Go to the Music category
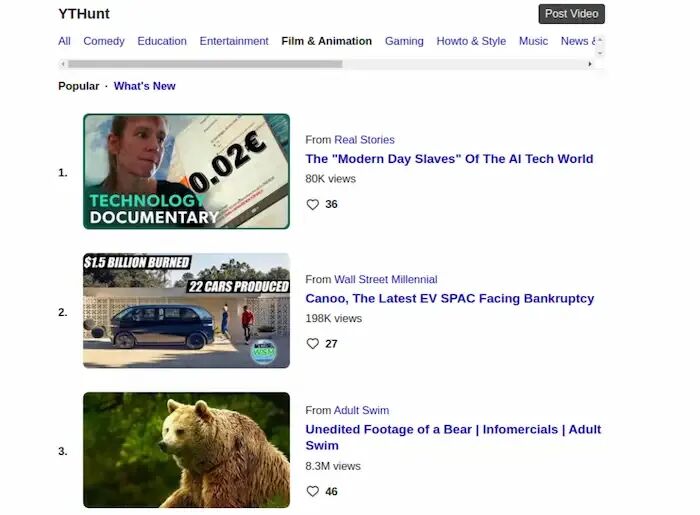This screenshot has width=700, height=515. (533, 41)
